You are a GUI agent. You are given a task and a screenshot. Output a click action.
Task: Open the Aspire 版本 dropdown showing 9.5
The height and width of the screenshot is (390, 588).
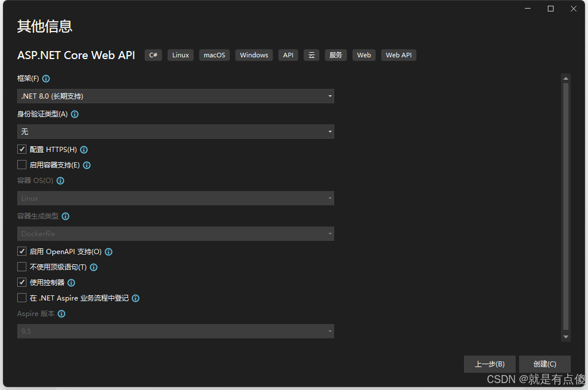point(176,331)
